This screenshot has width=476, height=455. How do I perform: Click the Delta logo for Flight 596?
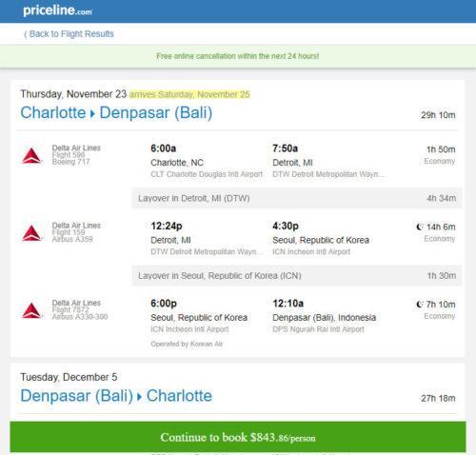31,155
